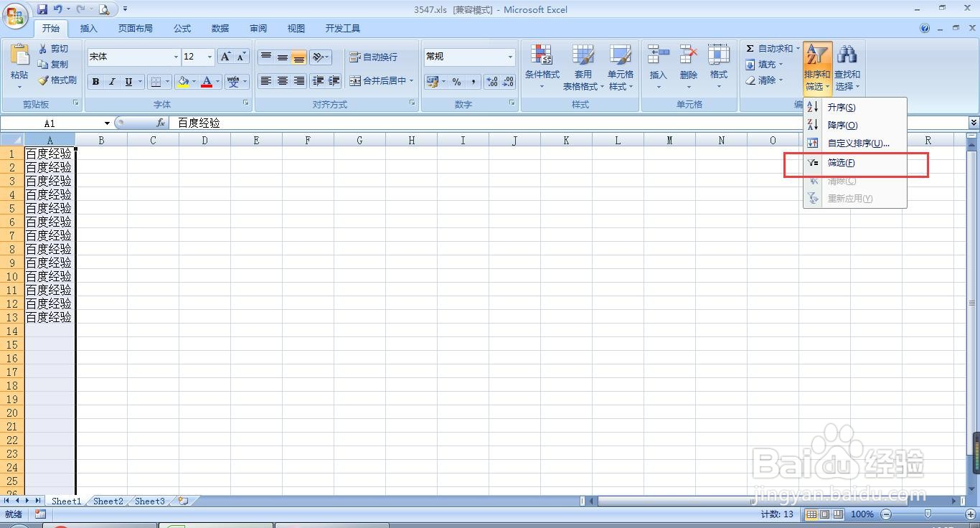
Task: Expand the Font dialog launcher
Action: (x=246, y=103)
